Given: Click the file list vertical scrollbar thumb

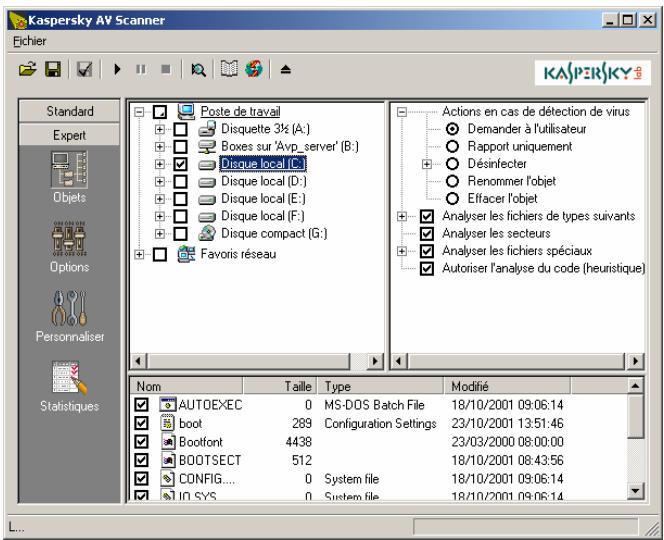Looking at the screenshot, I should click(x=635, y=416).
